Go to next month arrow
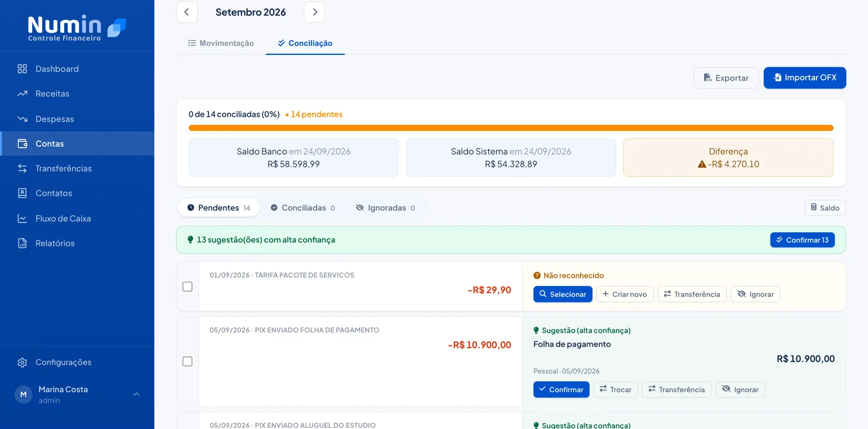 pyautogui.click(x=315, y=12)
